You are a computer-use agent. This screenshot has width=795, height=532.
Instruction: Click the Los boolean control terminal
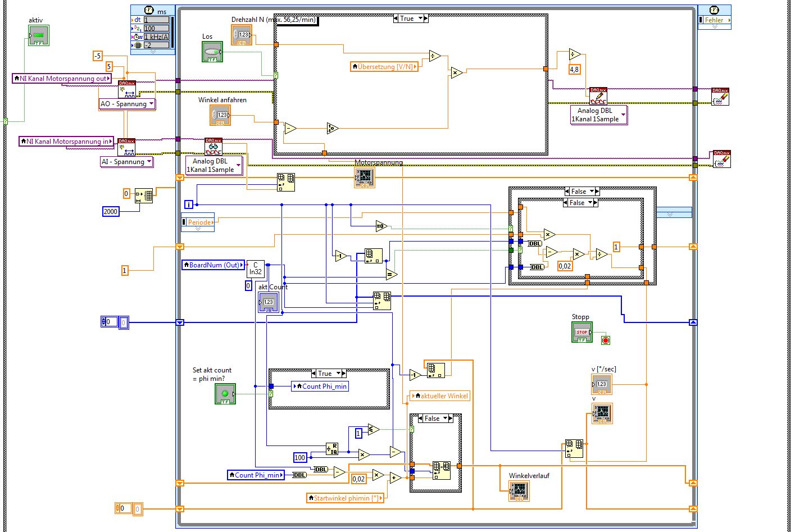212,52
